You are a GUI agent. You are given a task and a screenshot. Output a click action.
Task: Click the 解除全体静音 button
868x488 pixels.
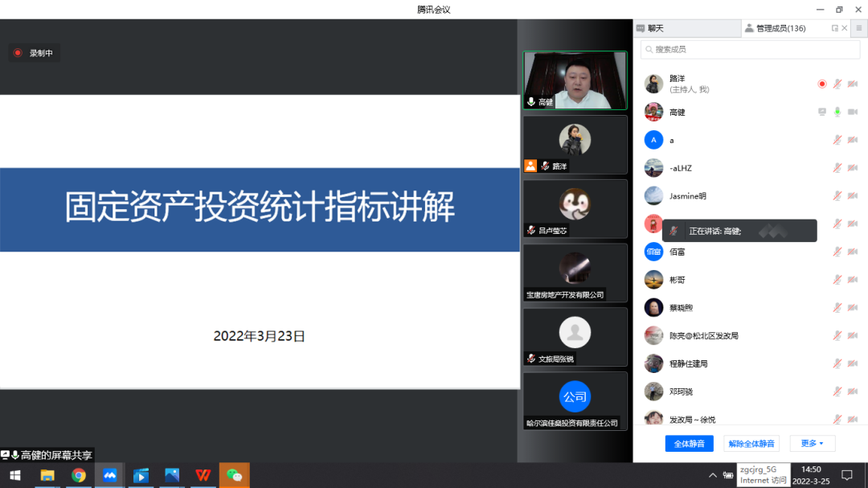coord(751,443)
